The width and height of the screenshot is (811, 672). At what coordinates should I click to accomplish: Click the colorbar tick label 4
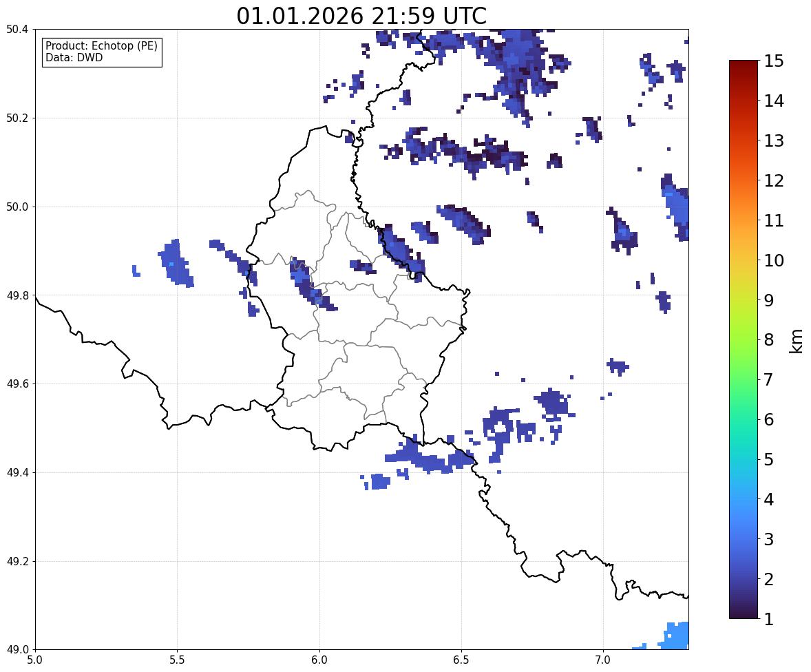click(x=769, y=499)
